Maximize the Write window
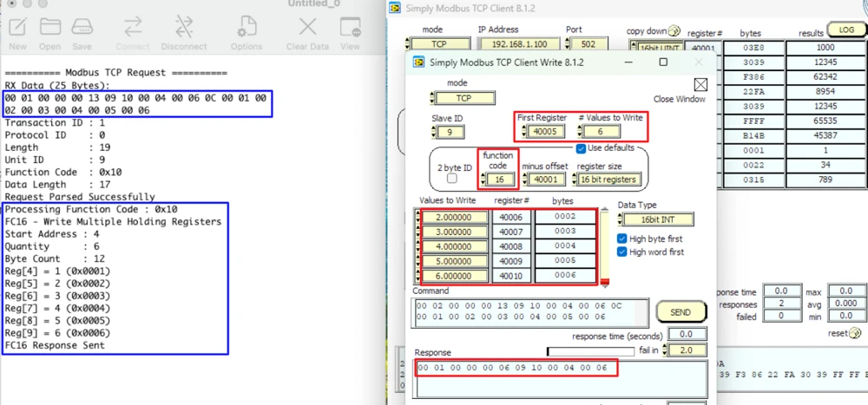The width and height of the screenshot is (868, 405). 663,62
